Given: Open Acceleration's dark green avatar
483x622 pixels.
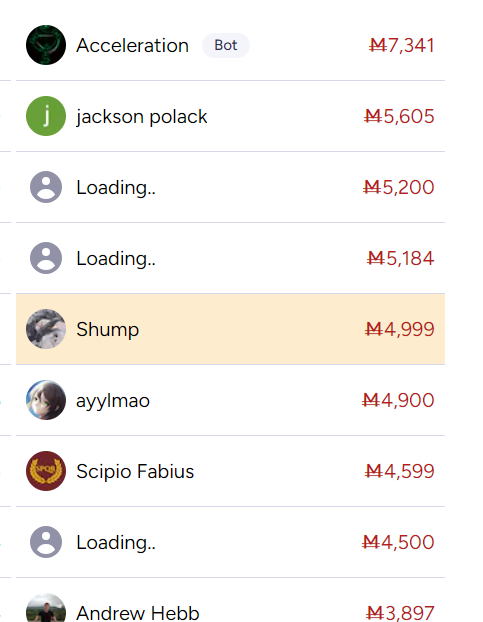Looking at the screenshot, I should tap(46, 45).
